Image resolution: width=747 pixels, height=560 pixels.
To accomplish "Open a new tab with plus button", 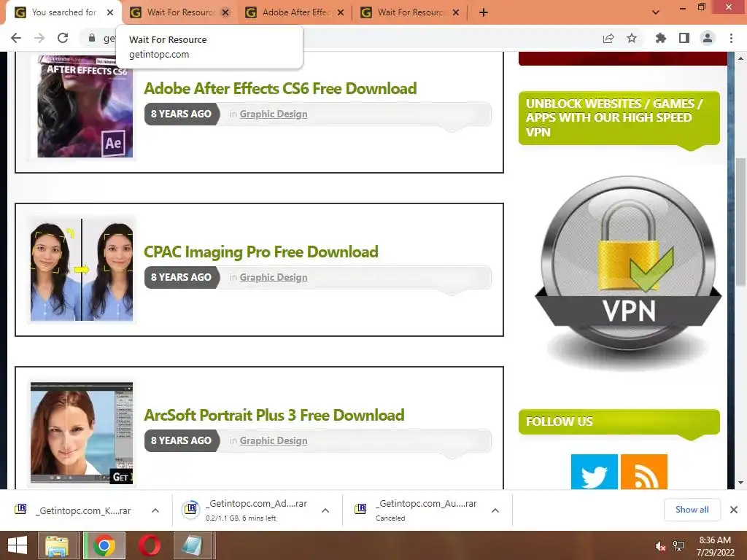I will 484,12.
